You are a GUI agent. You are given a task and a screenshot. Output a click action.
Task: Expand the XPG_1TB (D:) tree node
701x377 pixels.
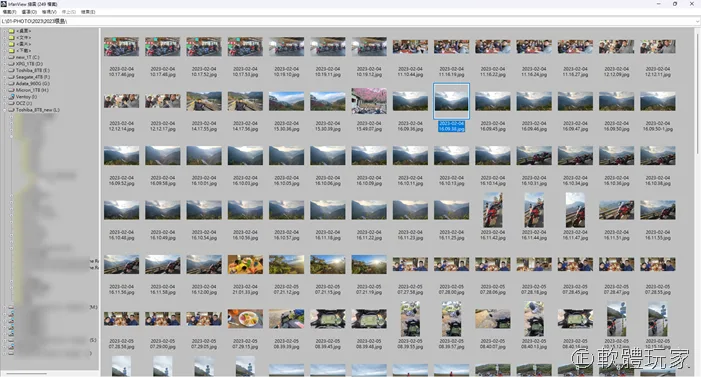coord(5,64)
